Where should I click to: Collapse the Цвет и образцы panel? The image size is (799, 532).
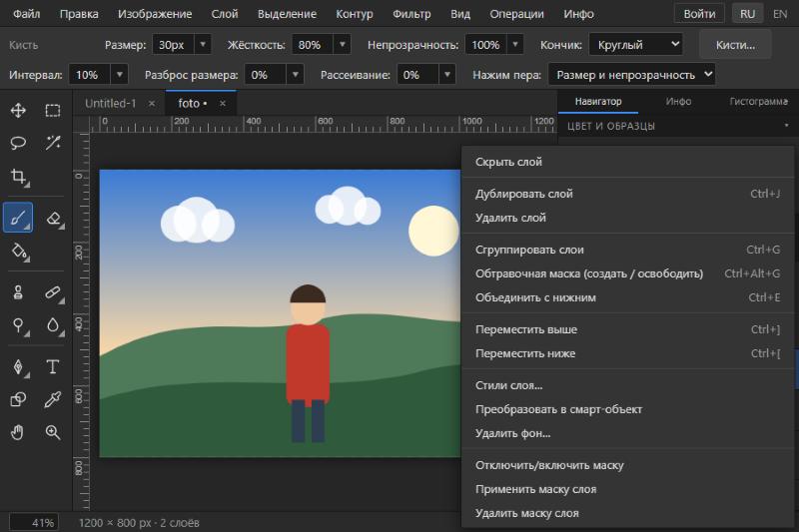coord(786,126)
